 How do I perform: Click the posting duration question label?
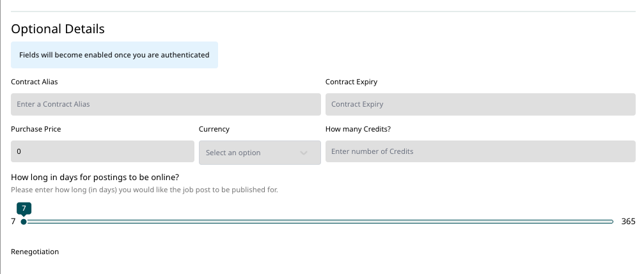click(95, 177)
